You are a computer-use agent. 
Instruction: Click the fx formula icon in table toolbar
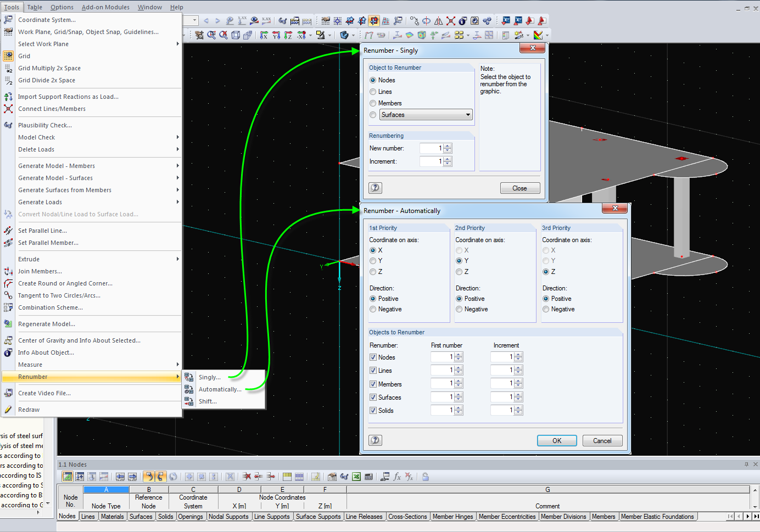(397, 477)
